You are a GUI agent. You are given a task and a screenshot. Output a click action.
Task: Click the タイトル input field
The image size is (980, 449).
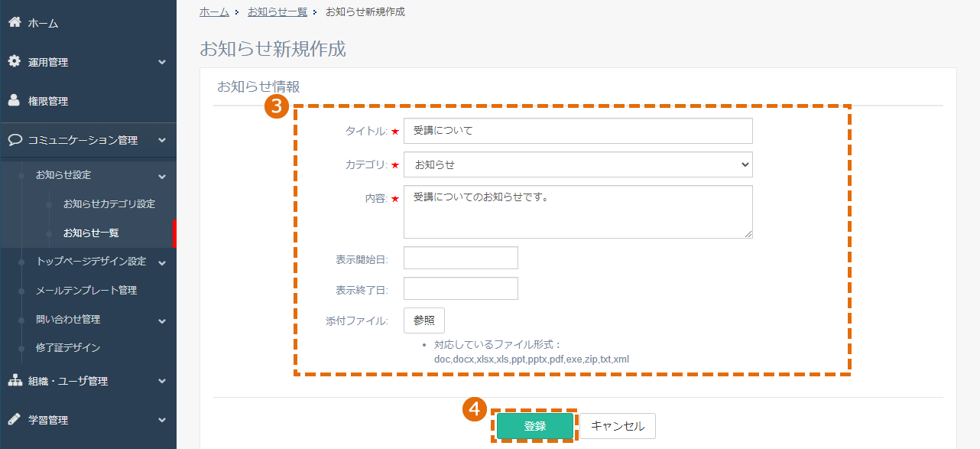tap(578, 131)
